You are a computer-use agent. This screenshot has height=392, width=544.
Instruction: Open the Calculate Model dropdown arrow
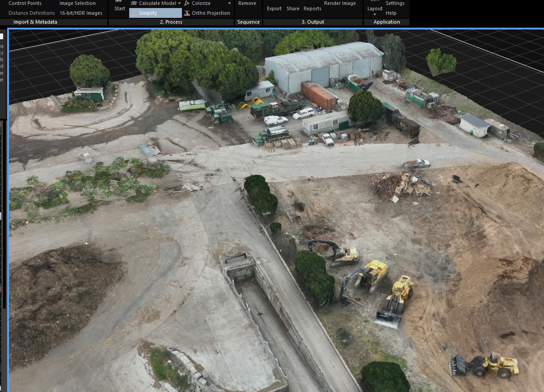180,3
